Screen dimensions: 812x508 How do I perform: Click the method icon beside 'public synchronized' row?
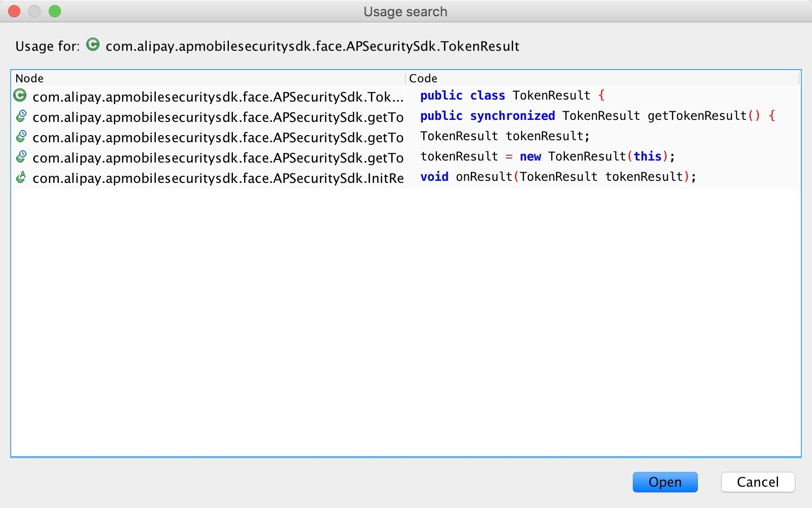tap(21, 116)
